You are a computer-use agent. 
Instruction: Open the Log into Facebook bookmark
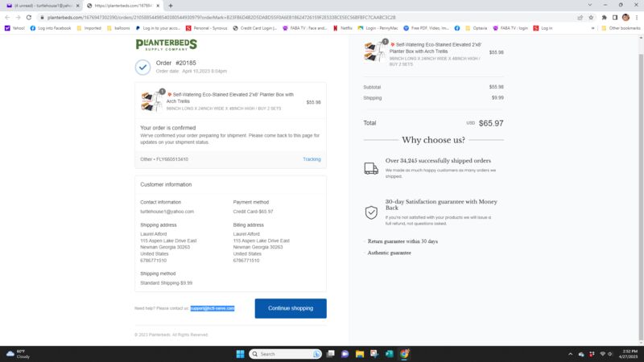[x=51, y=28]
